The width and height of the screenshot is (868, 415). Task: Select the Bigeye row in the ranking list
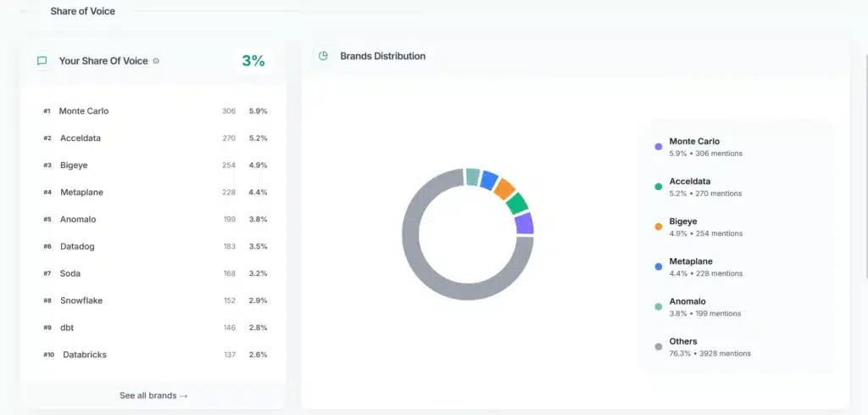[155, 165]
